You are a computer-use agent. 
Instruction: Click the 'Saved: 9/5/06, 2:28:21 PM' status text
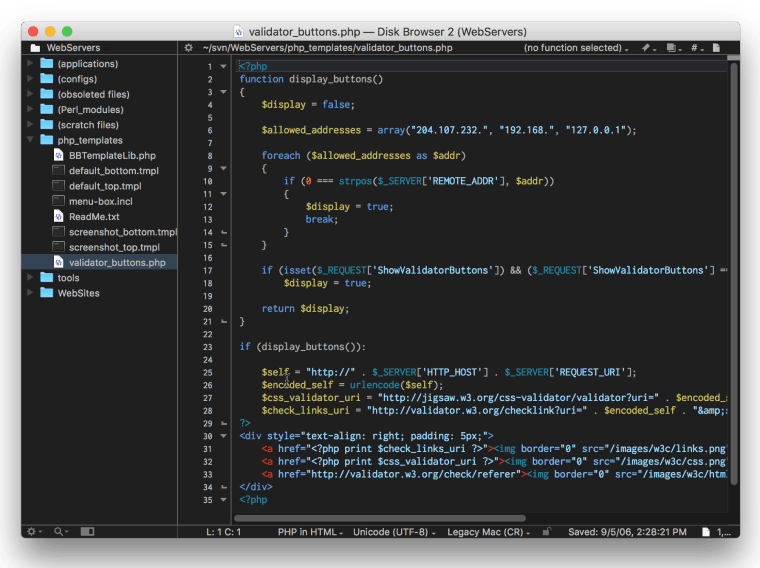click(x=627, y=532)
